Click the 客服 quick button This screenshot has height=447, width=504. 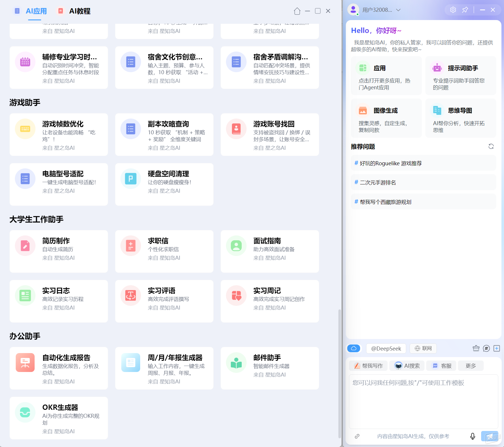click(x=442, y=366)
